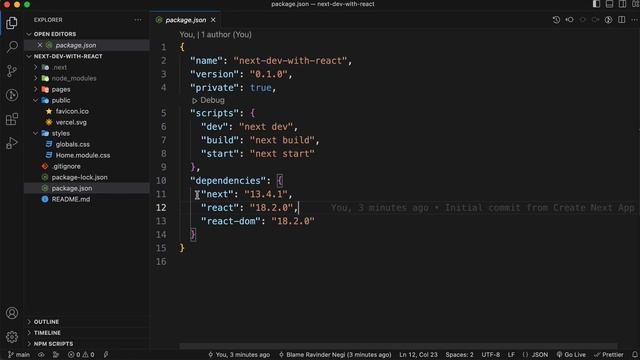Viewport: 640px width, 360px height.
Task: Close package.json in Open Editors list
Action: tap(40, 45)
